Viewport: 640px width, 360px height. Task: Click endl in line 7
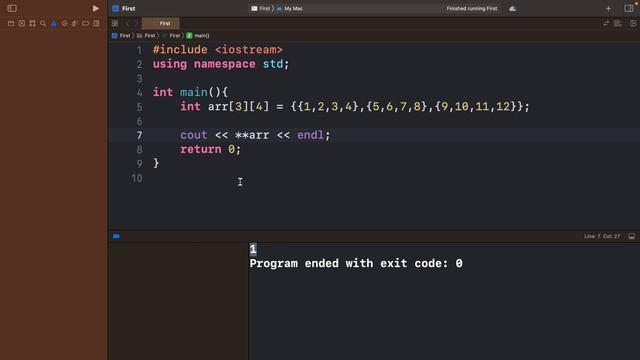click(x=310, y=135)
